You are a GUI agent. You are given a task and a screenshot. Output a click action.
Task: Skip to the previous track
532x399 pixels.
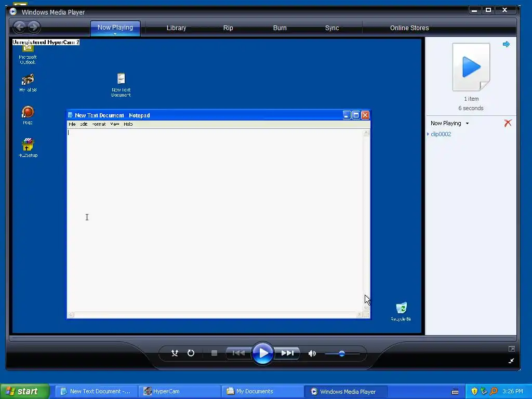(x=238, y=353)
